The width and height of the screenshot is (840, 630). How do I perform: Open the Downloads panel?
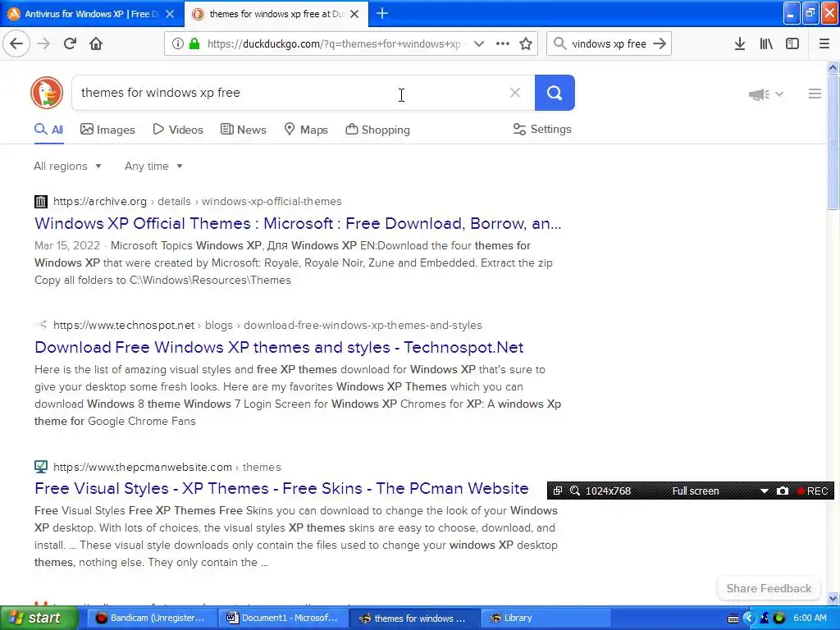tap(740, 43)
